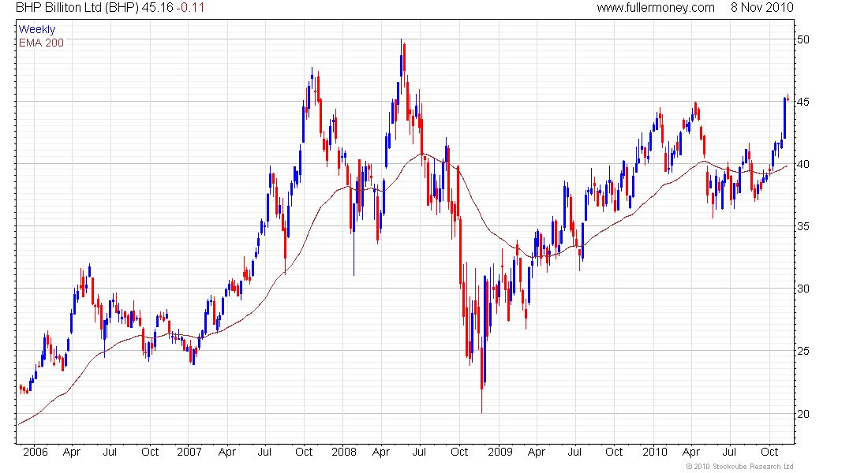
Task: Click the latest tall blue candle near 45
Action: (784, 117)
